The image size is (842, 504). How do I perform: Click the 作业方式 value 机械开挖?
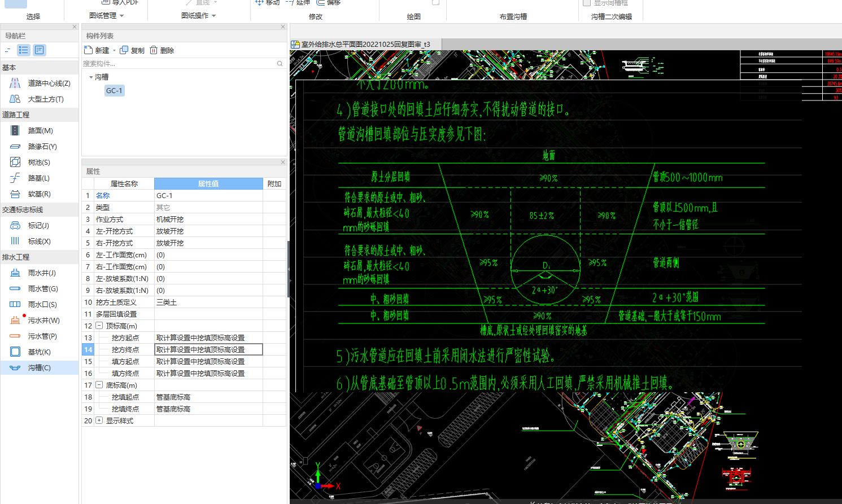[208, 219]
